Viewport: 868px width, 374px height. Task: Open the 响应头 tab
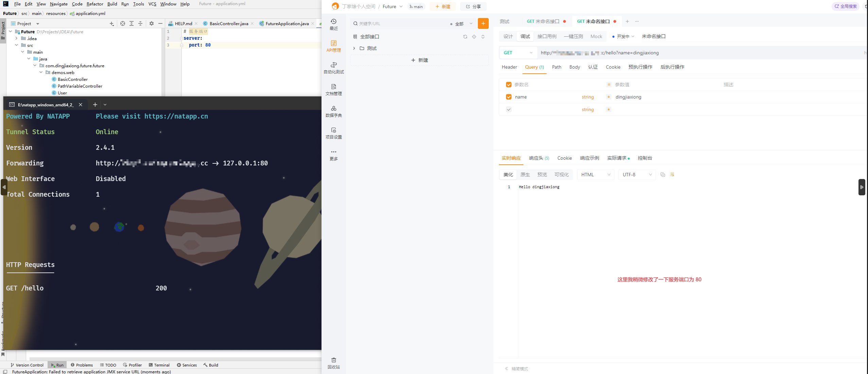coord(539,158)
